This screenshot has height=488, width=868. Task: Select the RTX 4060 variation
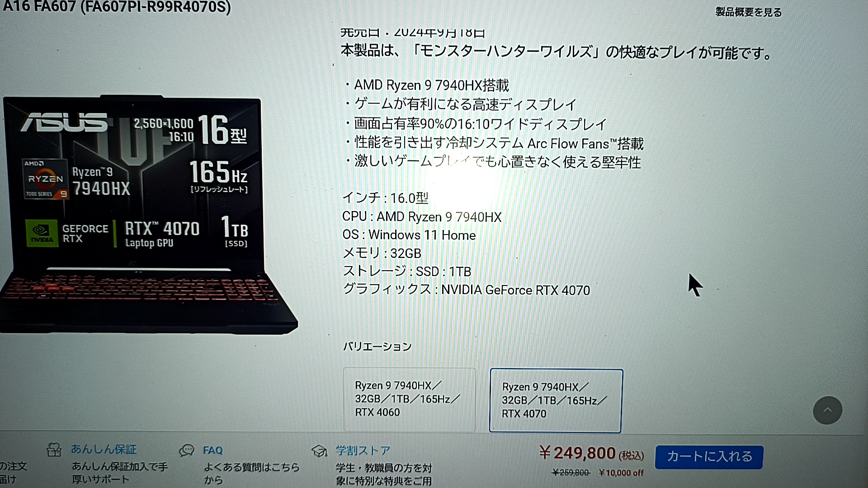tap(410, 399)
